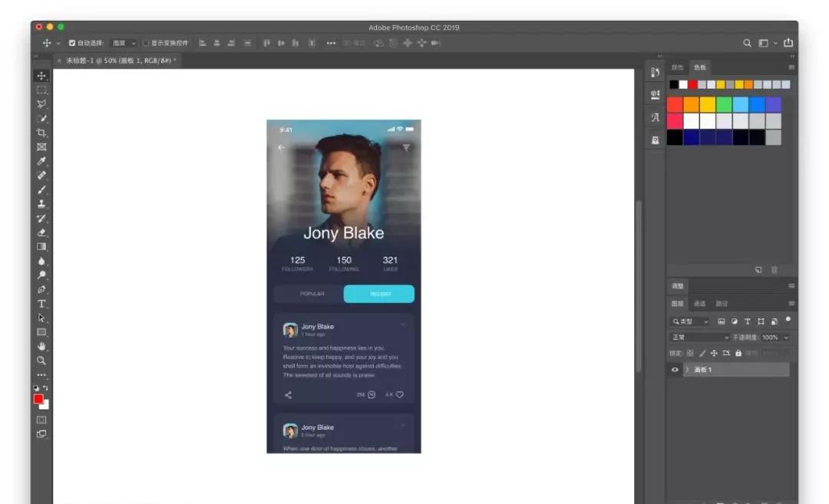This screenshot has width=829, height=504.
Task: Open the 路径 paths tab
Action: click(x=722, y=304)
